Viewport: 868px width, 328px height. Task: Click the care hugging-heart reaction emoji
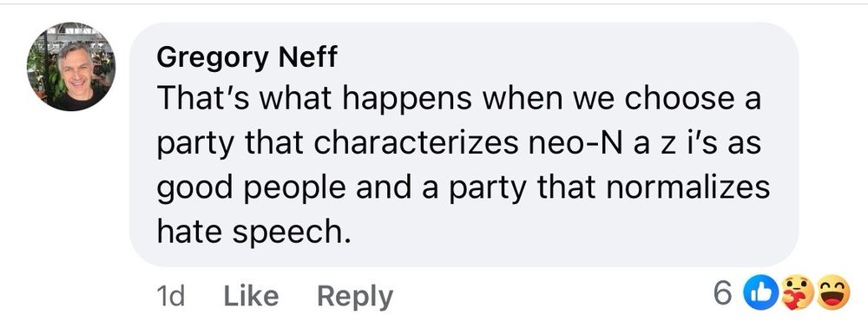[x=798, y=292]
